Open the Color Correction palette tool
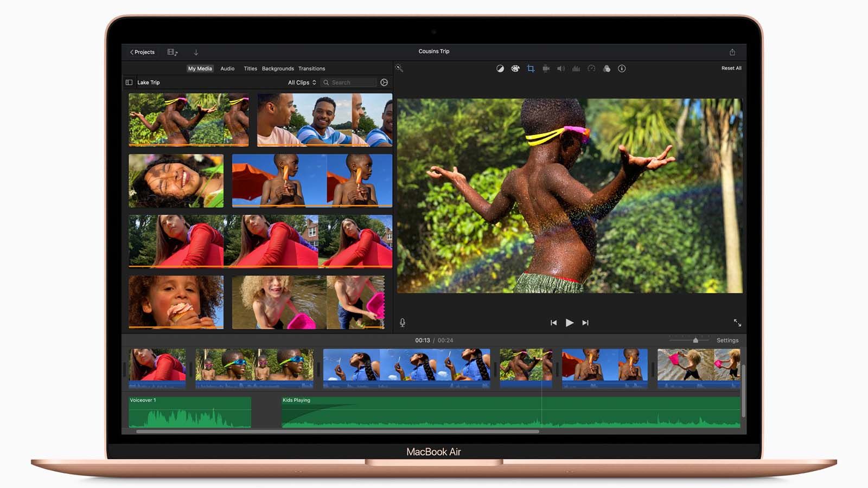 tap(515, 68)
